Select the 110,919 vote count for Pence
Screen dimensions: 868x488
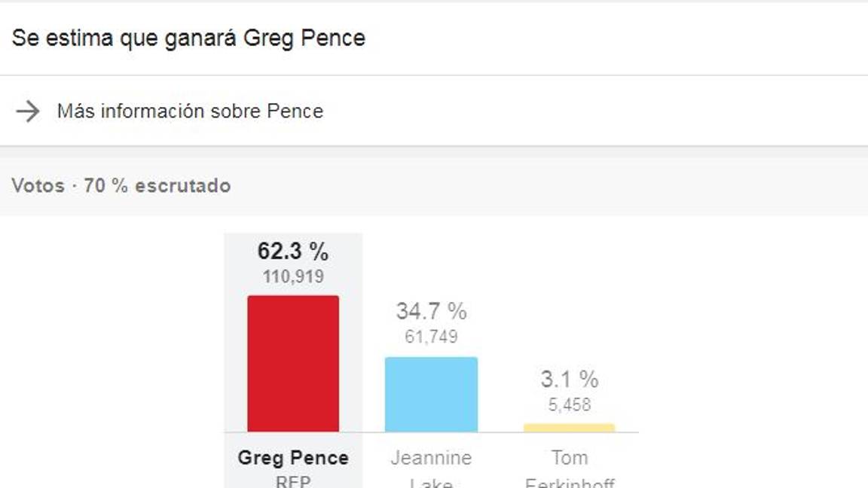click(x=292, y=276)
